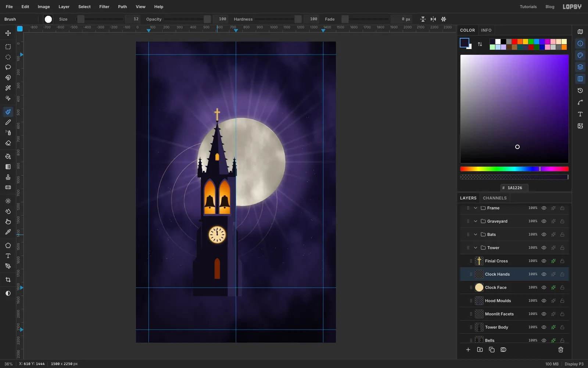Screen dimensions: 588x368
Task: Open the Tutorials link
Action: 528,7
